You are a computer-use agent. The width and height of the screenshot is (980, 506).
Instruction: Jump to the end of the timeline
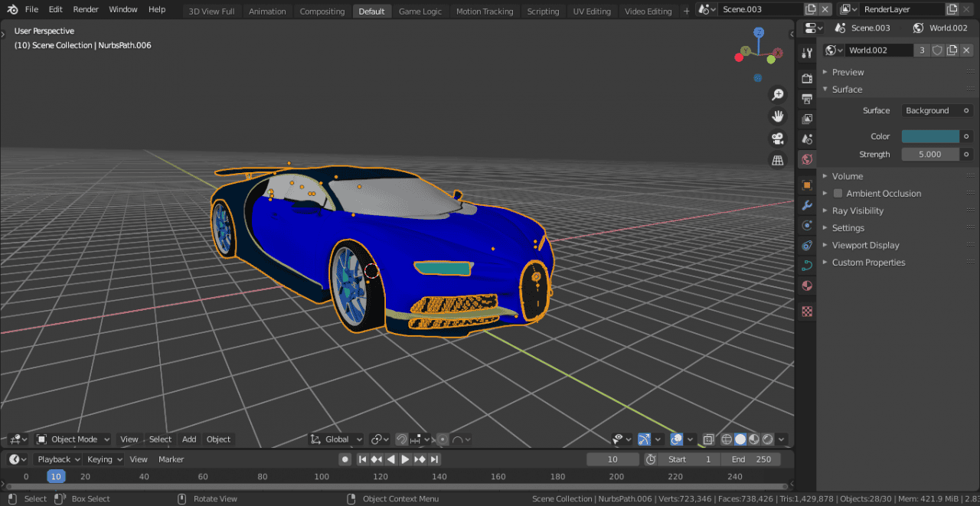434,459
